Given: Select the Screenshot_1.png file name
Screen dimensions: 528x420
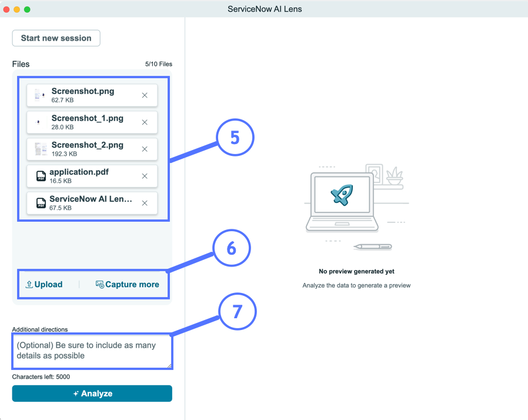Looking at the screenshot, I should 87,118.
